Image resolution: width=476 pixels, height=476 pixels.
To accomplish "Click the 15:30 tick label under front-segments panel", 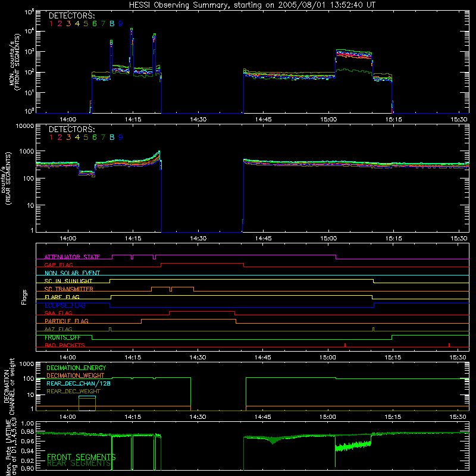I will point(459,120).
